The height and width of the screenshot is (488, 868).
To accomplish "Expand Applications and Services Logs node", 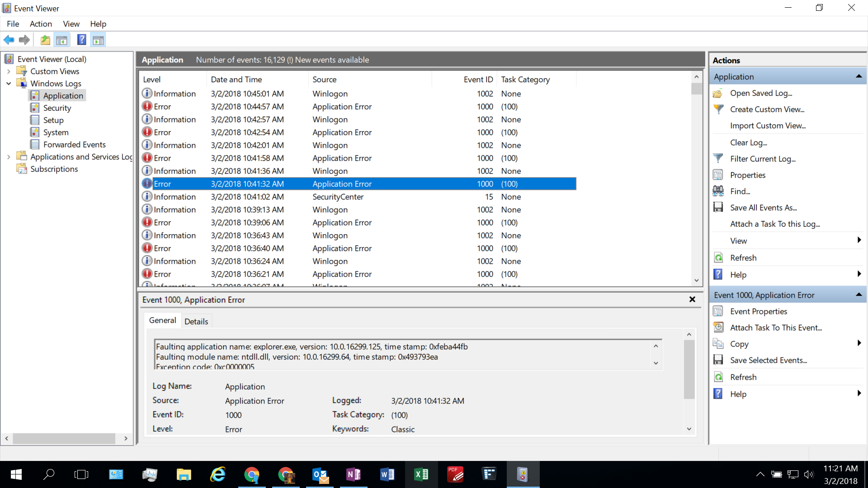I will pyautogui.click(x=9, y=157).
